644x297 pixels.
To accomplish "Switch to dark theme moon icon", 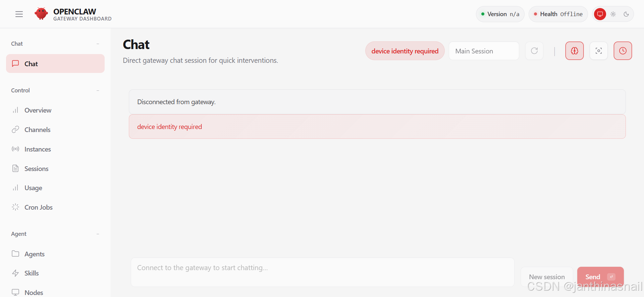I will point(626,14).
